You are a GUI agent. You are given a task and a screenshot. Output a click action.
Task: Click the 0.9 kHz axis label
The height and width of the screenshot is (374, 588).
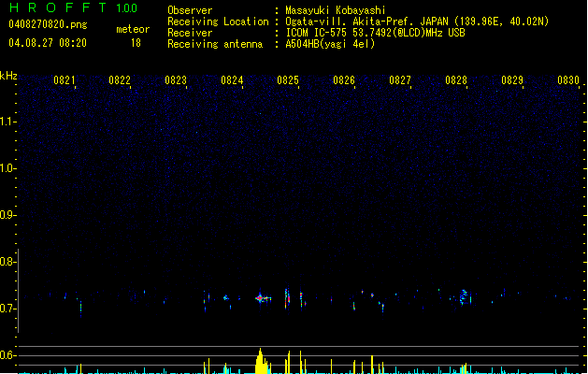coord(7,215)
